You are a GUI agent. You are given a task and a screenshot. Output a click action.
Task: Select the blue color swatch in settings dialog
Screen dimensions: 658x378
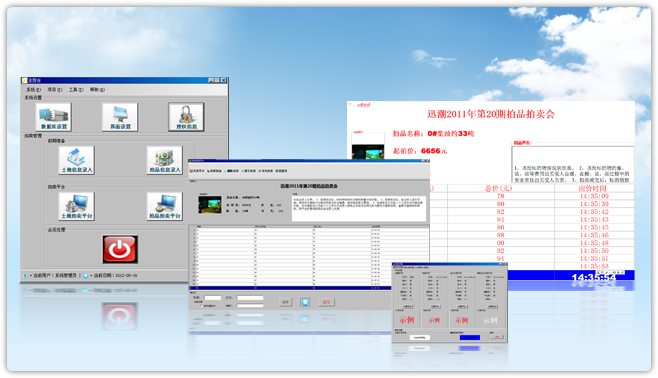[x=470, y=337]
